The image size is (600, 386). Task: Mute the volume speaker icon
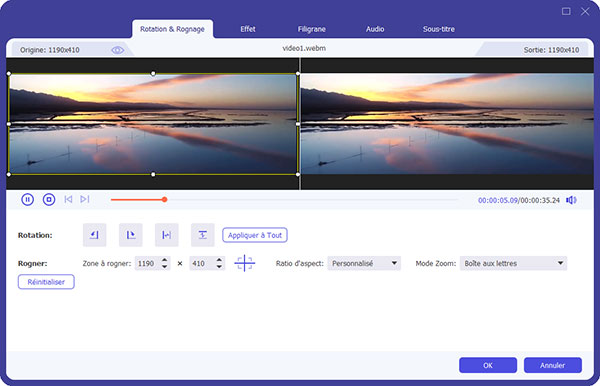point(571,200)
